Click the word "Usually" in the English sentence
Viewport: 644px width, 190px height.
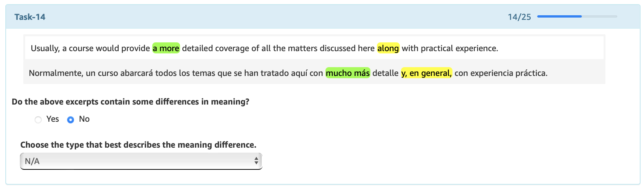[x=45, y=48]
